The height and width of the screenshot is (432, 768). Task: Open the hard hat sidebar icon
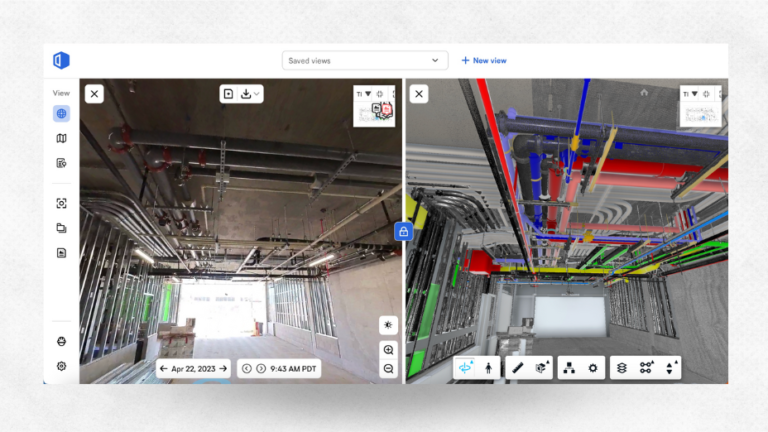pyautogui.click(x=61, y=341)
